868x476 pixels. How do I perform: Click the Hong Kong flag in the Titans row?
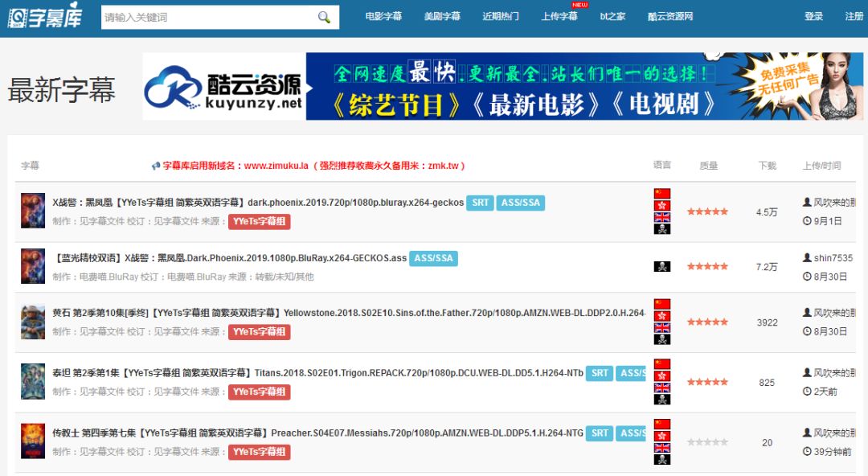coord(661,375)
